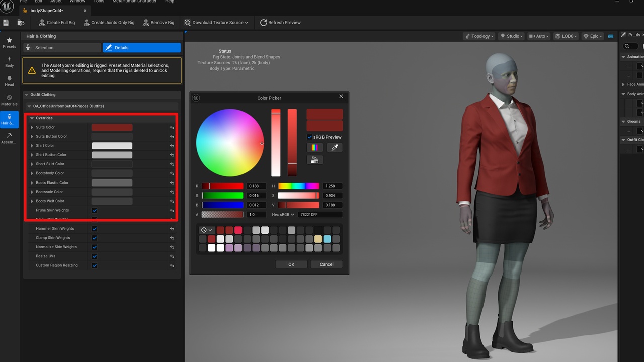
Task: Click OK in the Color Picker
Action: click(x=291, y=264)
